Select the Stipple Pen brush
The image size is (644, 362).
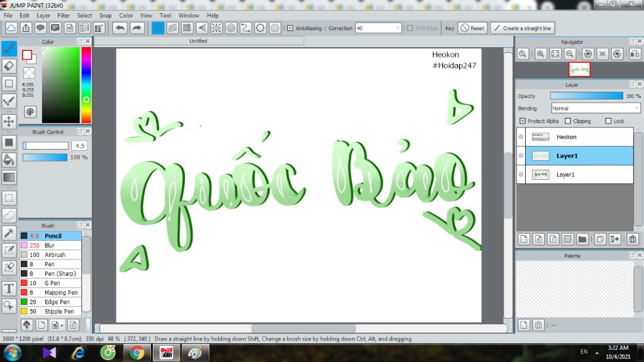tap(50, 312)
